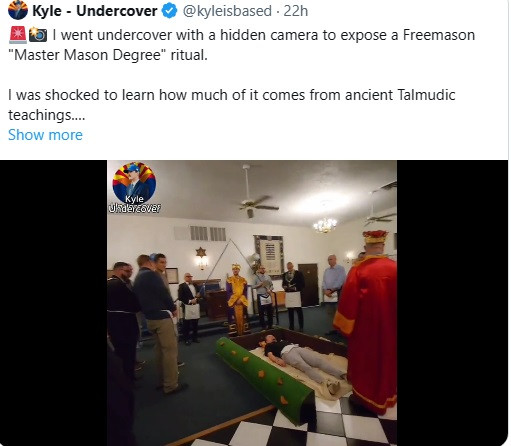The image size is (511, 446).
Task: Open Kyle's profile avatar picture
Action: click(x=18, y=10)
